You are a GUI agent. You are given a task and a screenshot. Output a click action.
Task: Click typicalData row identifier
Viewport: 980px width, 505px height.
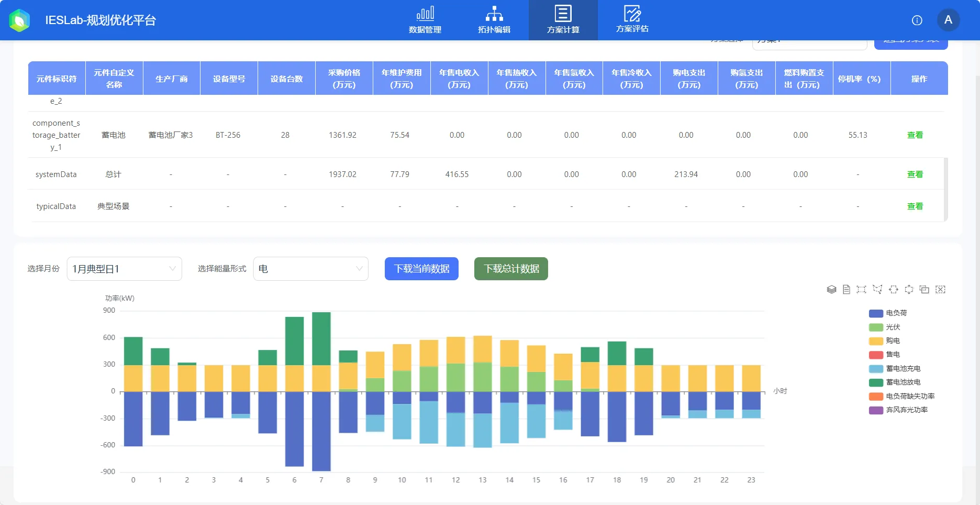[x=56, y=206]
